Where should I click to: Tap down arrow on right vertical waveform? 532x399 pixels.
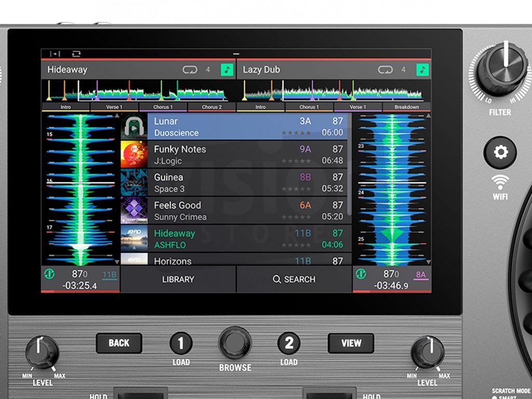[x=428, y=262]
